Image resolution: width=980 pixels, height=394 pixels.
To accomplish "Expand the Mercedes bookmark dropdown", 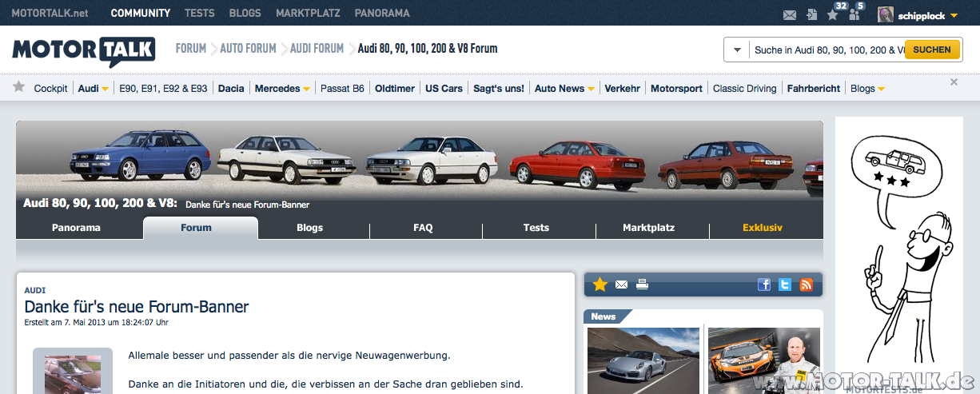I will point(306,90).
